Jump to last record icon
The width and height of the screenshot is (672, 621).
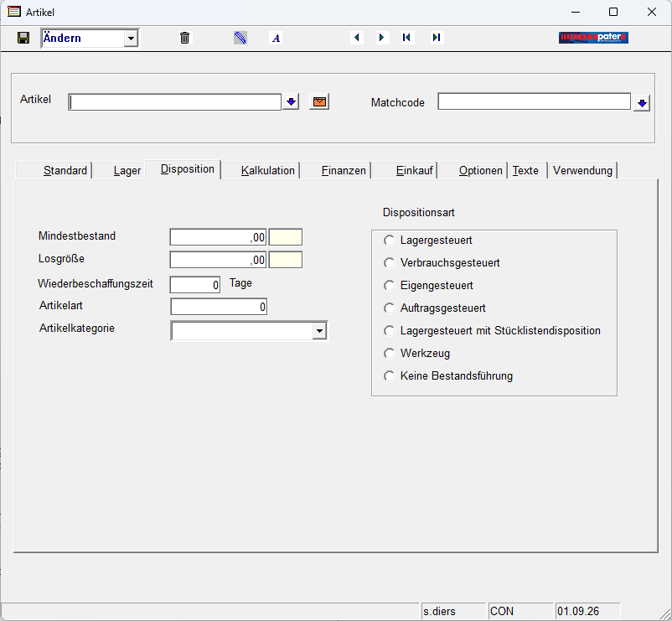coord(437,37)
